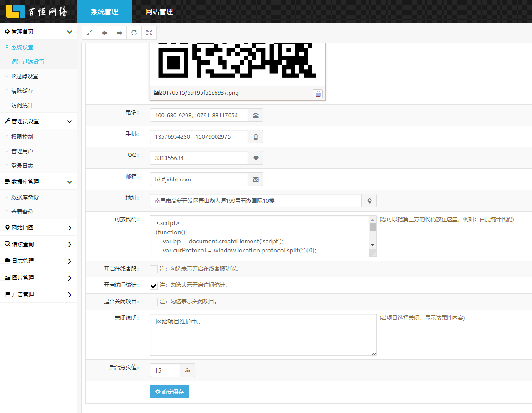Click the scroll-down arrow in 可放代码 textarea
The width and height of the screenshot is (532, 413).
tap(372, 245)
